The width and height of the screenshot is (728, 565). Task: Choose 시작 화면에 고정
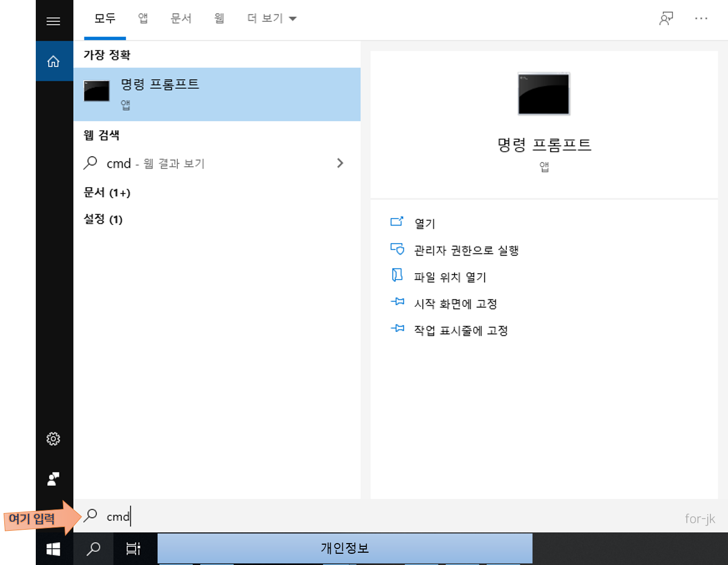point(456,304)
